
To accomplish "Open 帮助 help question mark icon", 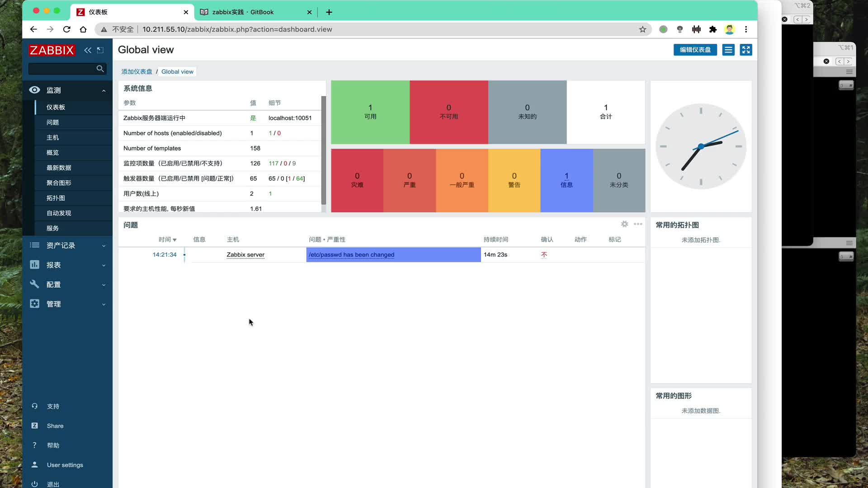I will tap(34, 445).
